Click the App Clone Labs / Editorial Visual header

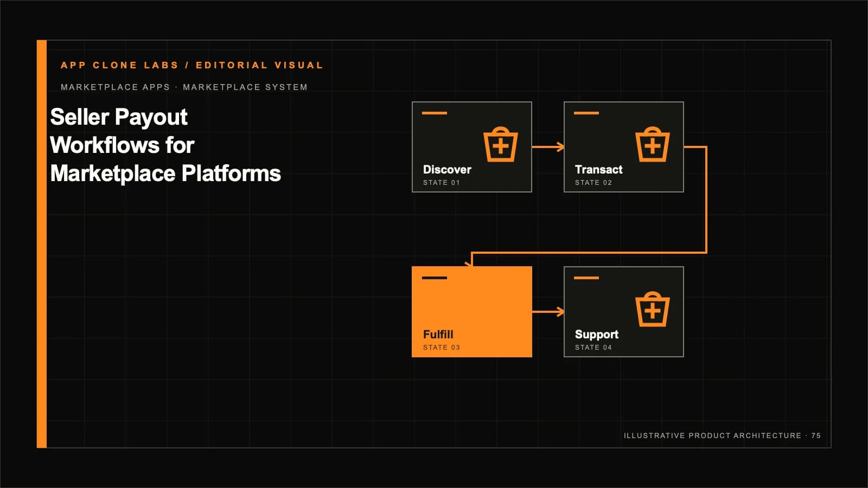coord(192,65)
